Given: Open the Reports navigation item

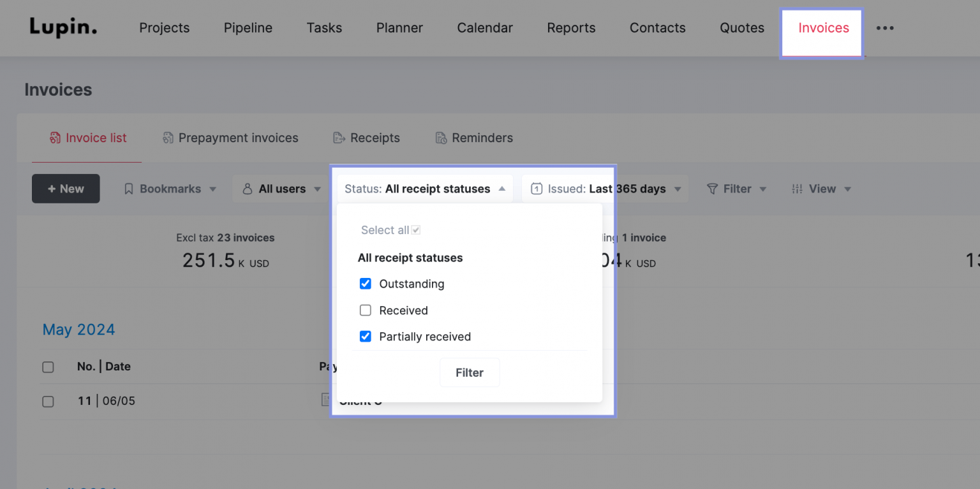Looking at the screenshot, I should pyautogui.click(x=571, y=28).
